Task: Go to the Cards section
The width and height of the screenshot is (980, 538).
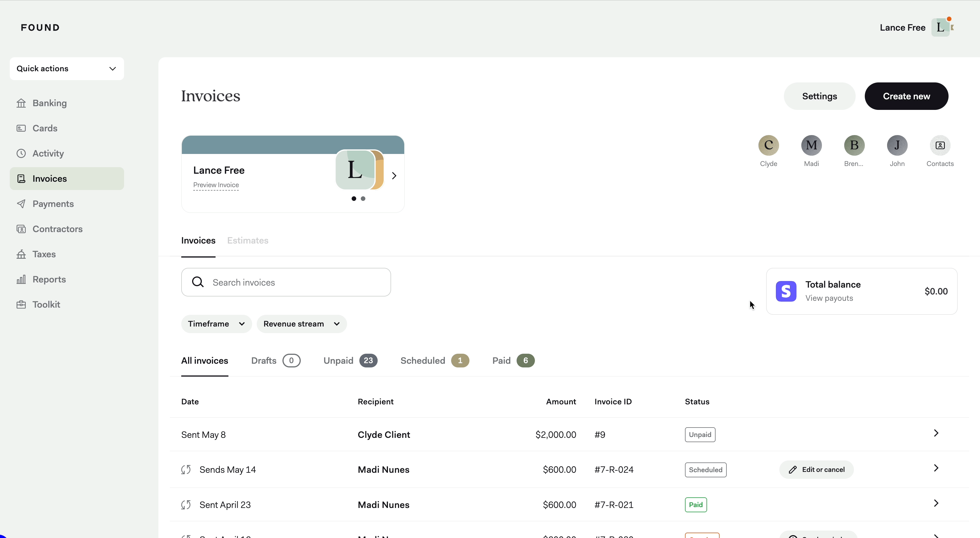Action: (x=45, y=128)
